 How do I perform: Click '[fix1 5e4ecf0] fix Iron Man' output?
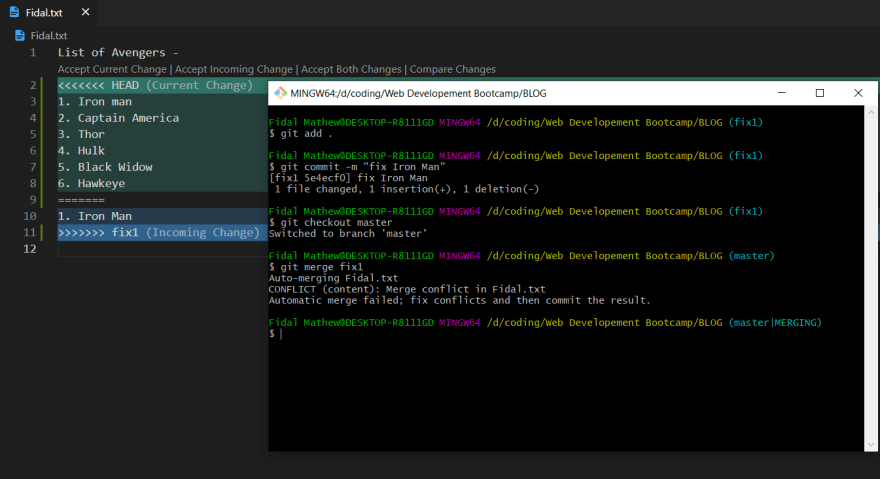[x=348, y=178]
